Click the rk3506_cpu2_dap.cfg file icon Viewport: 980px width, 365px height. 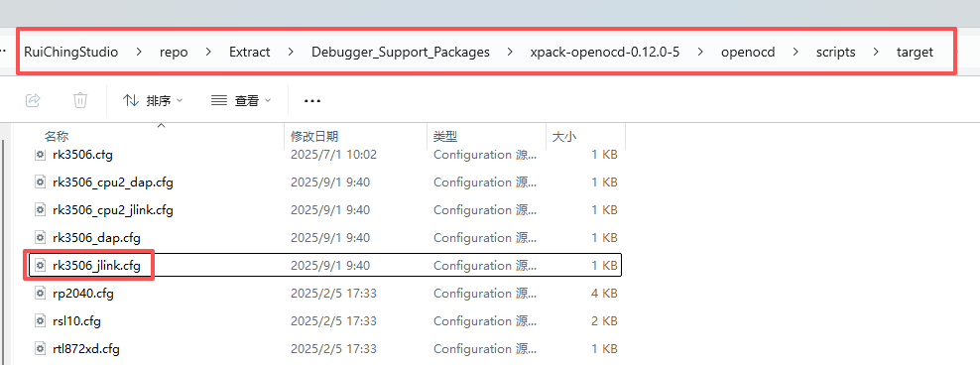pyautogui.click(x=40, y=182)
